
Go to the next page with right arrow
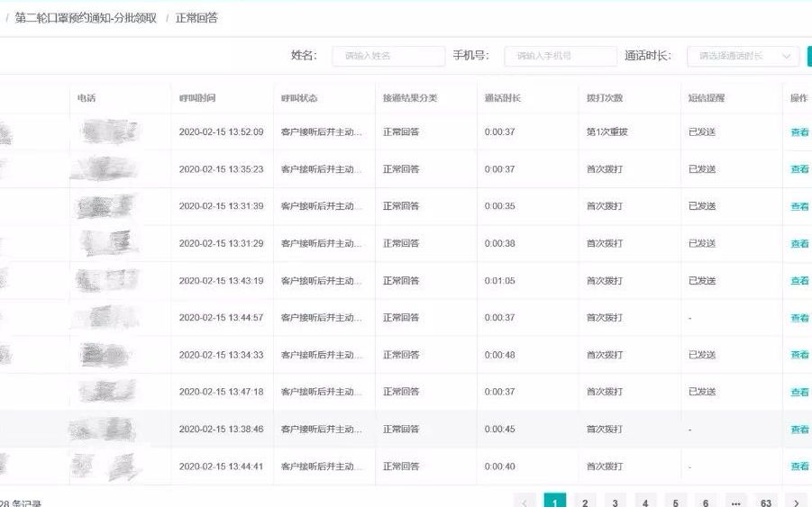[796, 502]
